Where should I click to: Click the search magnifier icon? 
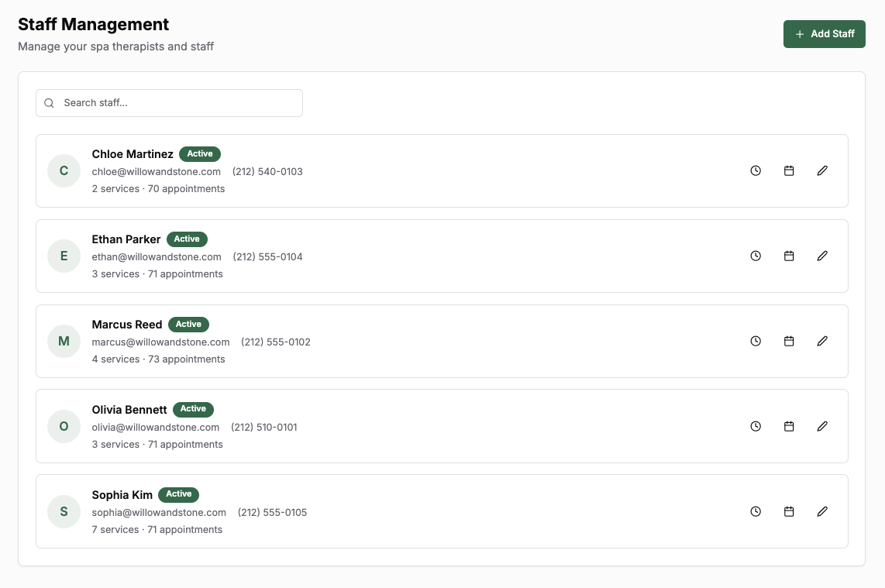(49, 102)
